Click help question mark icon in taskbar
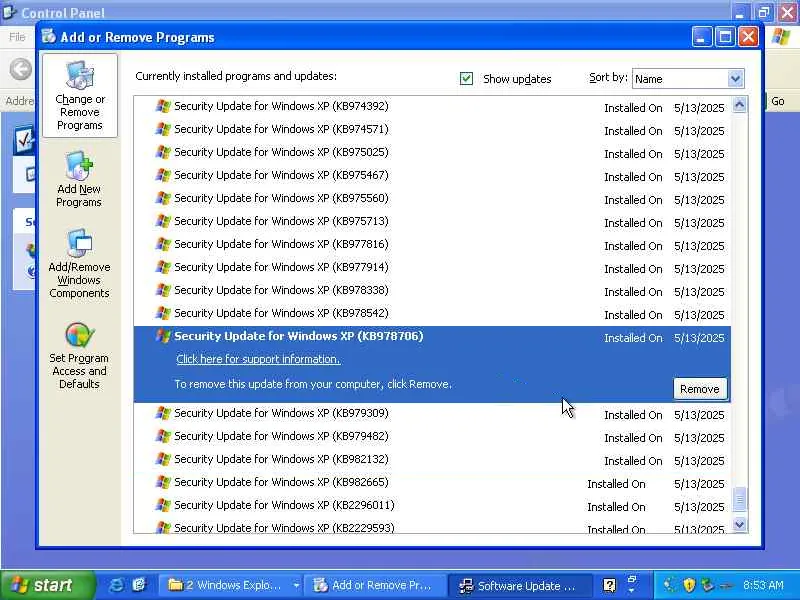The height and width of the screenshot is (600, 800). tap(609, 585)
